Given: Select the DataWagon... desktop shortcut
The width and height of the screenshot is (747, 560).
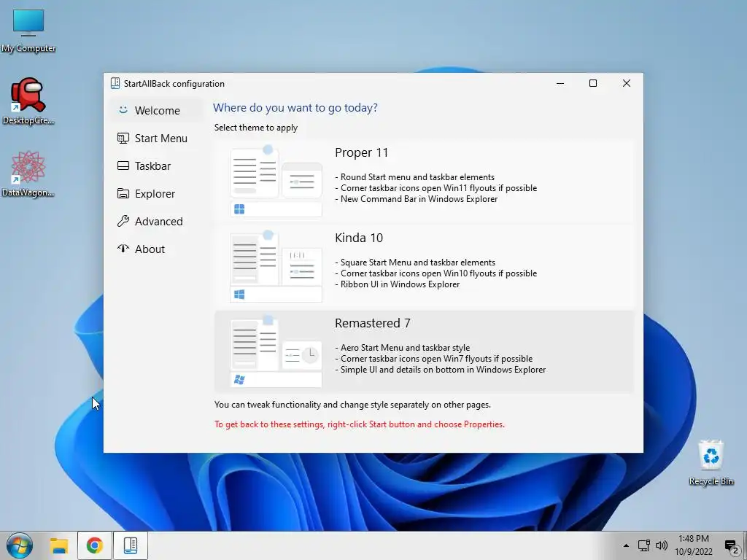Looking at the screenshot, I should point(28,174).
